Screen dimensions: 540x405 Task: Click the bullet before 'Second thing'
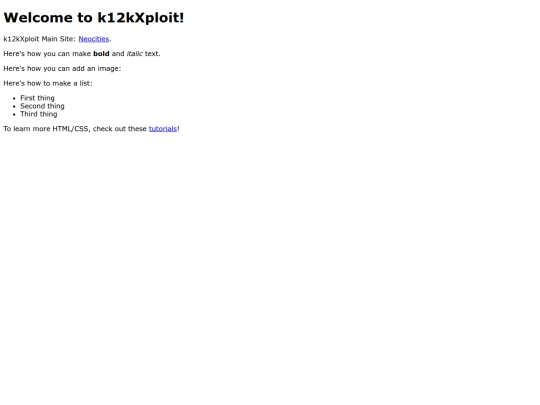[14, 106]
